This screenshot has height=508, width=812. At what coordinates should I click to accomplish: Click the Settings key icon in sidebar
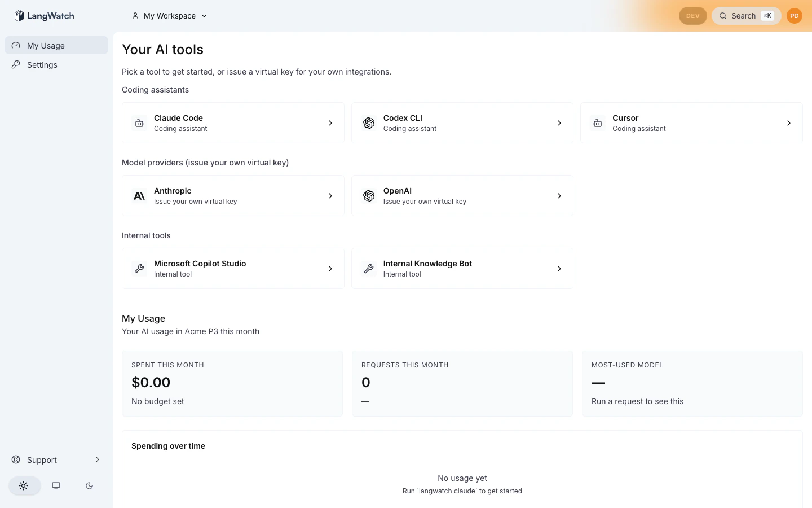(x=16, y=64)
